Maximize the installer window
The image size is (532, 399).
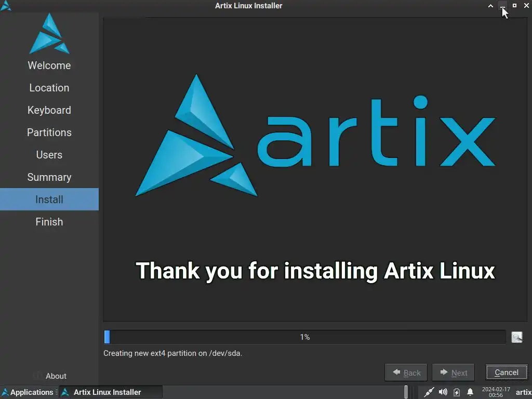pyautogui.click(x=514, y=6)
